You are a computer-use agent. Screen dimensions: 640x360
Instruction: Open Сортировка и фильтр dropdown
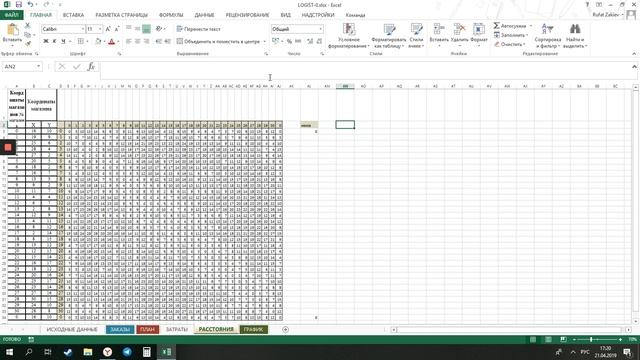547,36
